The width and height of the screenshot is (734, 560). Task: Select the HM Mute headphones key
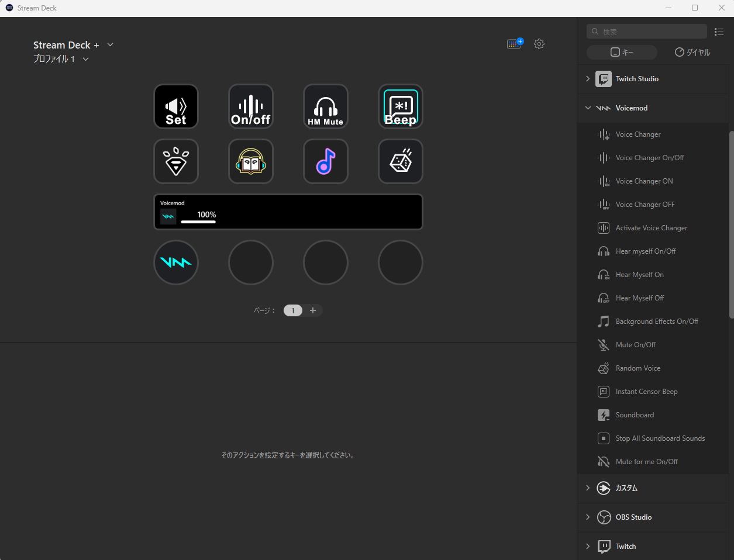[326, 106]
